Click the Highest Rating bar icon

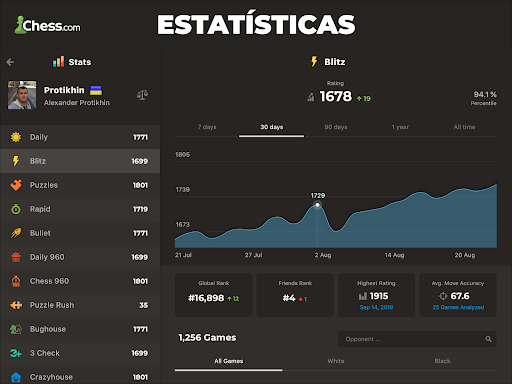click(363, 296)
